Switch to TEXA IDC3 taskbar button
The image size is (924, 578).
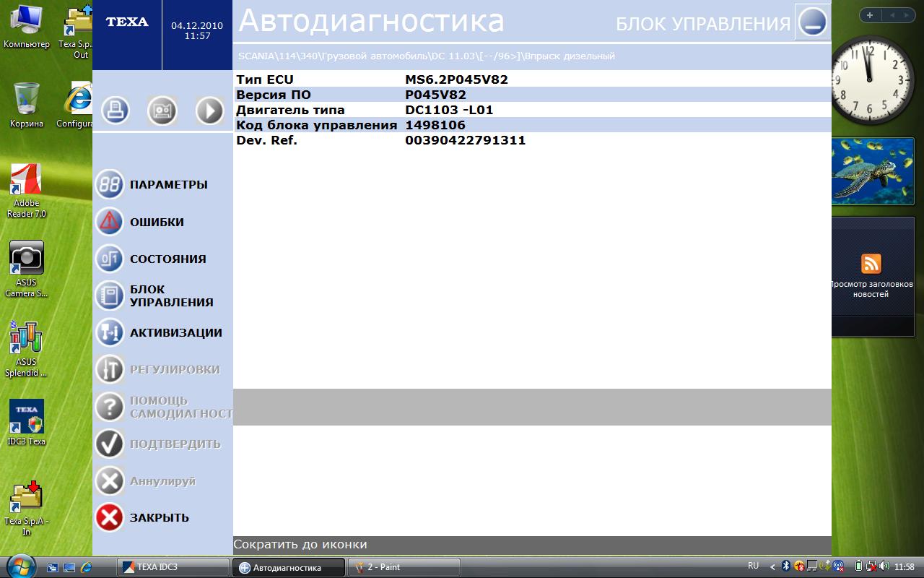(x=173, y=567)
